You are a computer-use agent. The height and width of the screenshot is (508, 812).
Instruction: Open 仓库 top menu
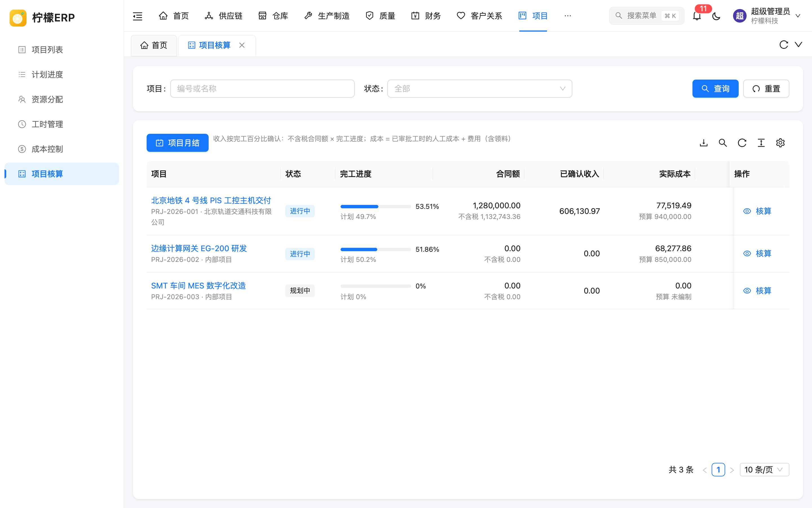[273, 16]
